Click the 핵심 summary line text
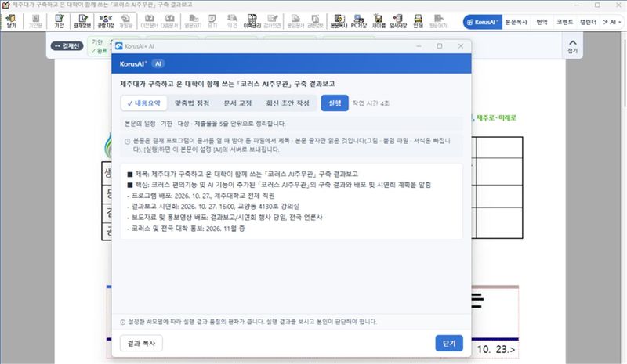 [279, 185]
